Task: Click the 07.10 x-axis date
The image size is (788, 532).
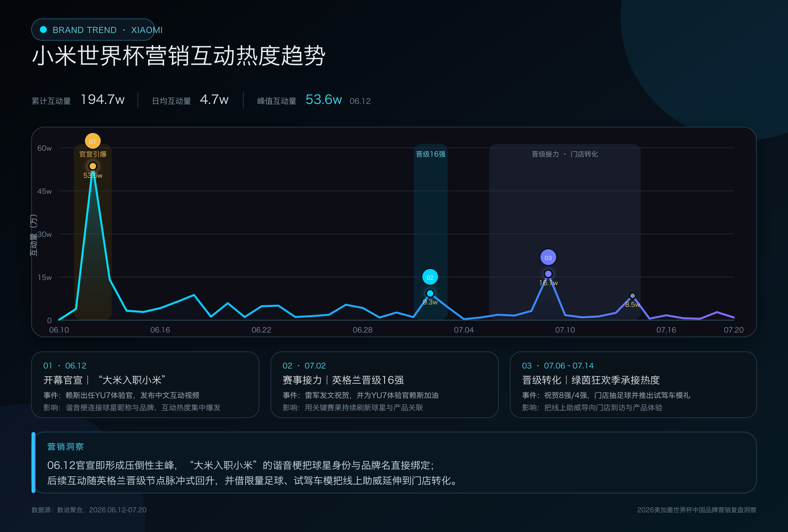Action: point(565,330)
